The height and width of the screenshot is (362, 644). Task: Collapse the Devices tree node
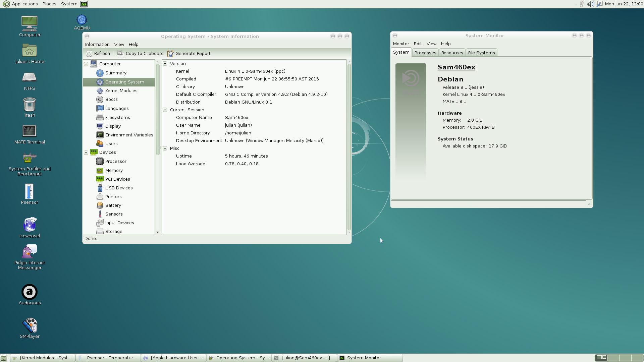86,153
